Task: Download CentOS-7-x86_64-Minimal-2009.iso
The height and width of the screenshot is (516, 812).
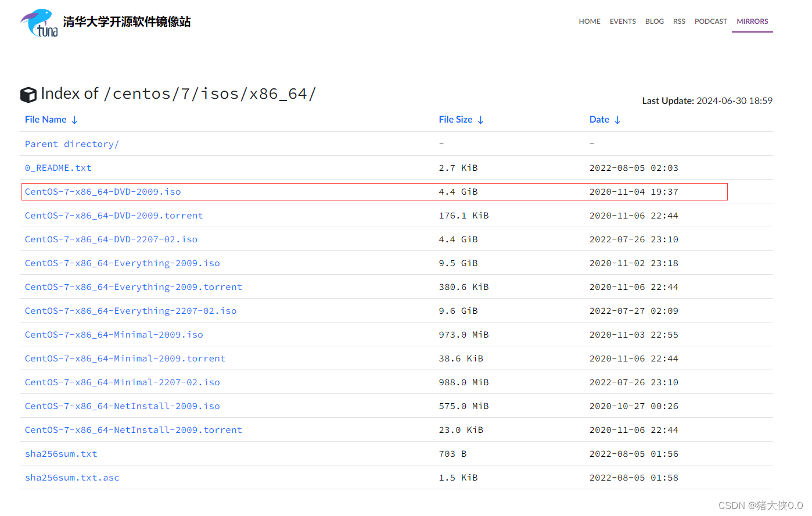Action: point(114,335)
